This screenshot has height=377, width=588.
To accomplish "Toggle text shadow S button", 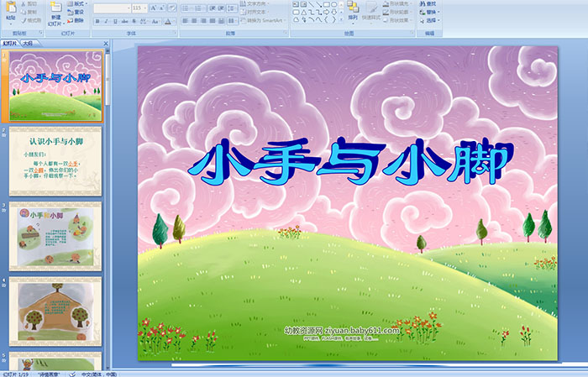I will (x=134, y=21).
